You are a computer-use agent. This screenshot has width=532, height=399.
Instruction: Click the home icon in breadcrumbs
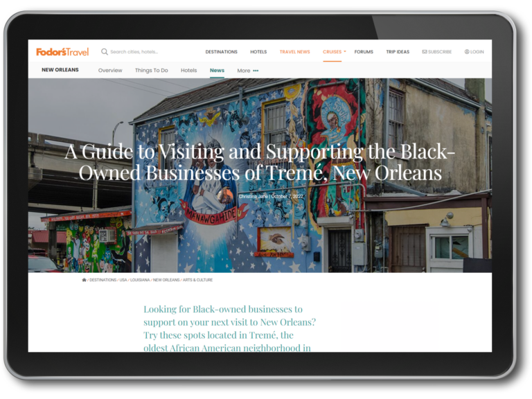point(84,280)
